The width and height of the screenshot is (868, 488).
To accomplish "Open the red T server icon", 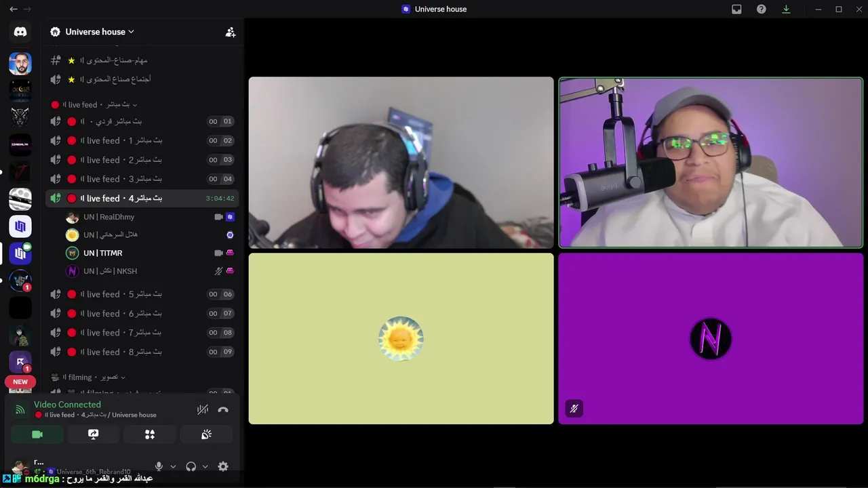I will coord(20,172).
